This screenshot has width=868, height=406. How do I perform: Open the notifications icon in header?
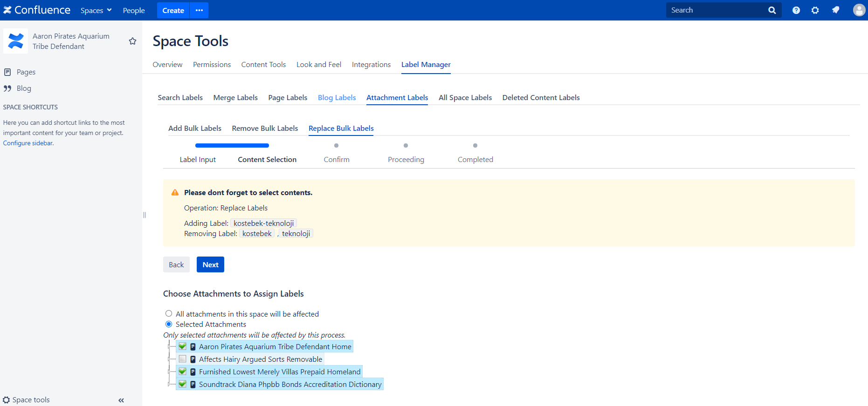tap(835, 10)
